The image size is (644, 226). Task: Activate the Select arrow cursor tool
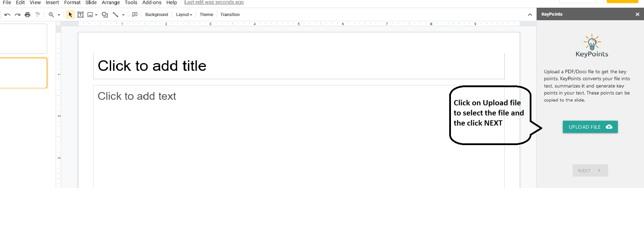point(70,15)
